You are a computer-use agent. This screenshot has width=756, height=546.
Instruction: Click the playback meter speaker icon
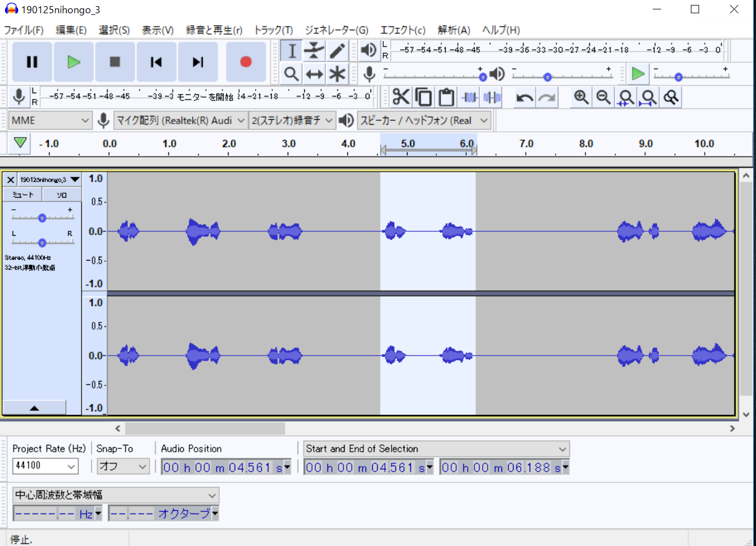(368, 50)
